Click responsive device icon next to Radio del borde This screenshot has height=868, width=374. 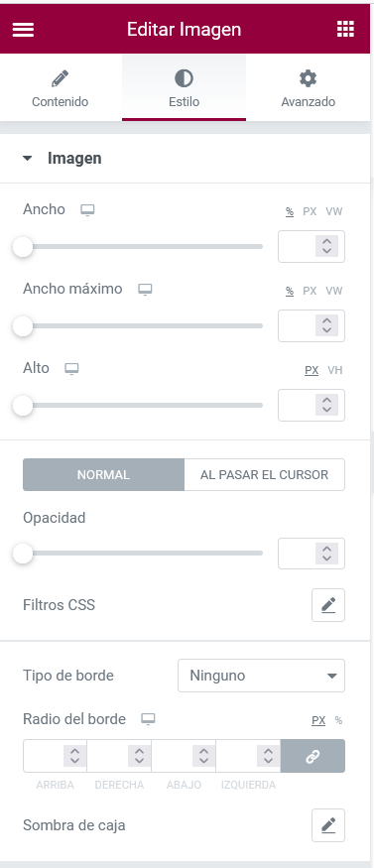[x=148, y=719]
